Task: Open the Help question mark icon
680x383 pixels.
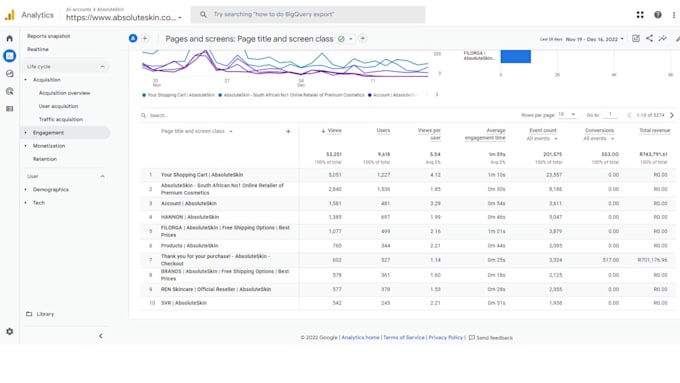Action: 658,15
